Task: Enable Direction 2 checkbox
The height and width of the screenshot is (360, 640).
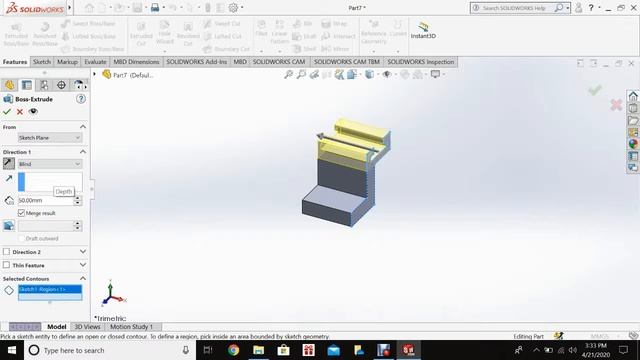Action: 6,252
